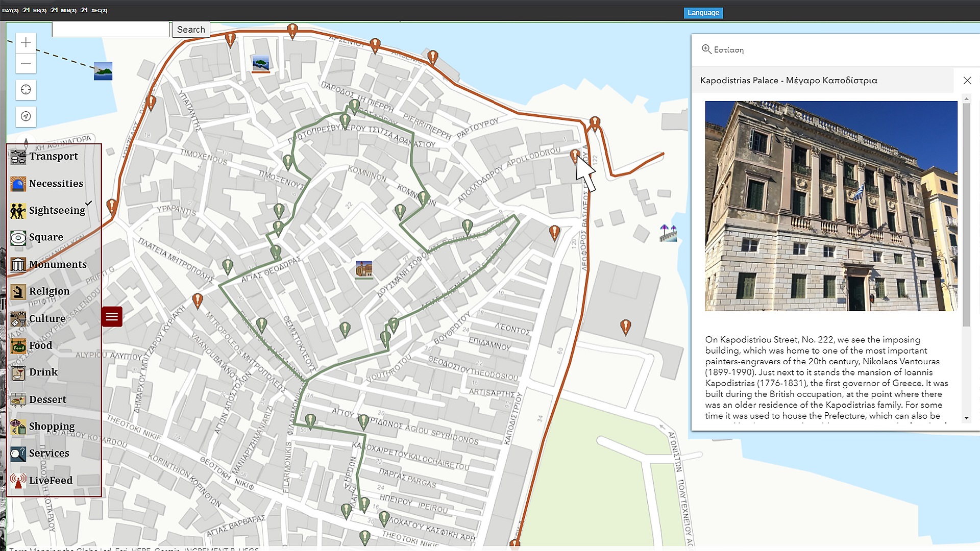Select the Services menu label
The height and width of the screenshot is (551, 980).
[49, 453]
